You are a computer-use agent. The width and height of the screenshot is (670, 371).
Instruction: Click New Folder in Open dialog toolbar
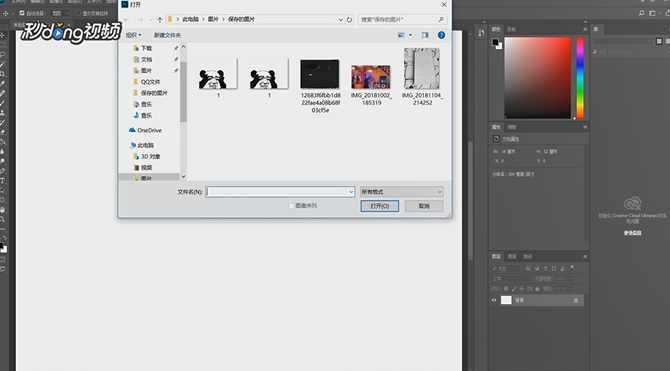coord(168,35)
